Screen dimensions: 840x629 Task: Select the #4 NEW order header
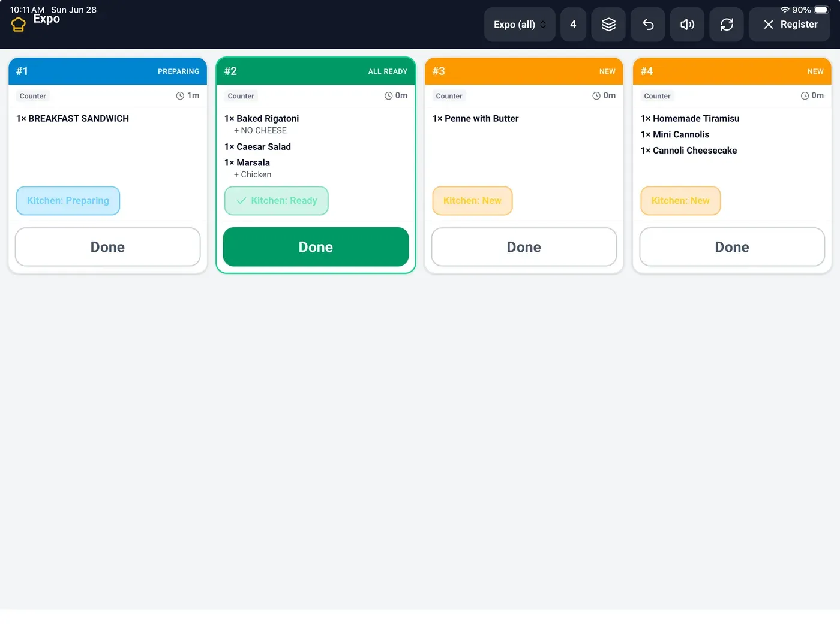tap(732, 71)
